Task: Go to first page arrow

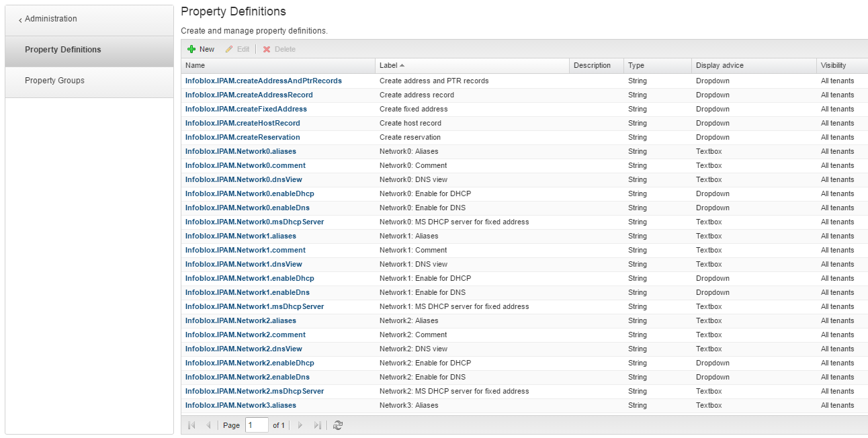Action: (191, 425)
